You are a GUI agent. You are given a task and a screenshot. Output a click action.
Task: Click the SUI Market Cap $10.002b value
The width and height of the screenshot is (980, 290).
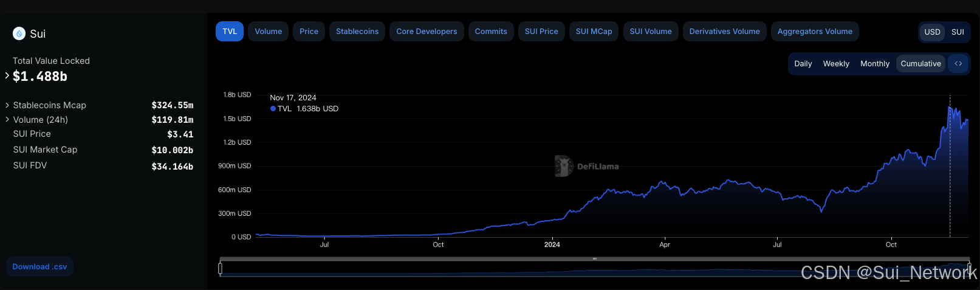pyautogui.click(x=173, y=150)
